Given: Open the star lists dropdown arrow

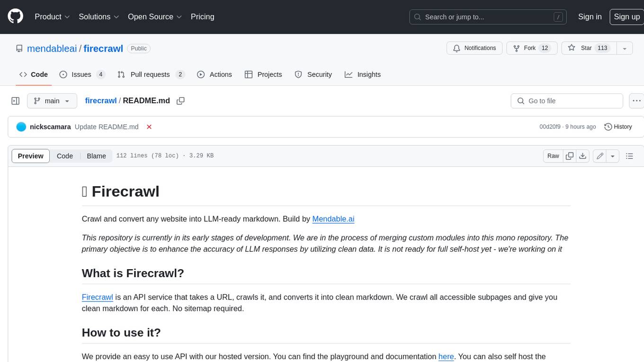Looking at the screenshot, I should pos(625,48).
